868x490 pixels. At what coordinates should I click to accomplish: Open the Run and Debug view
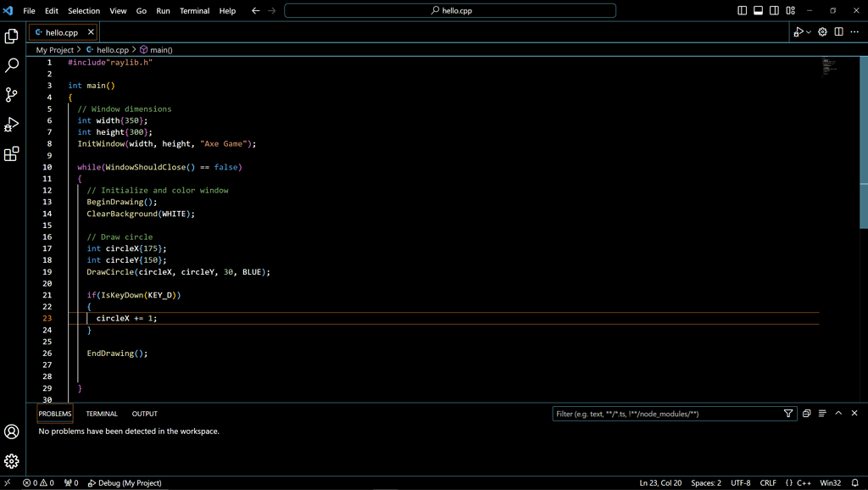click(11, 123)
